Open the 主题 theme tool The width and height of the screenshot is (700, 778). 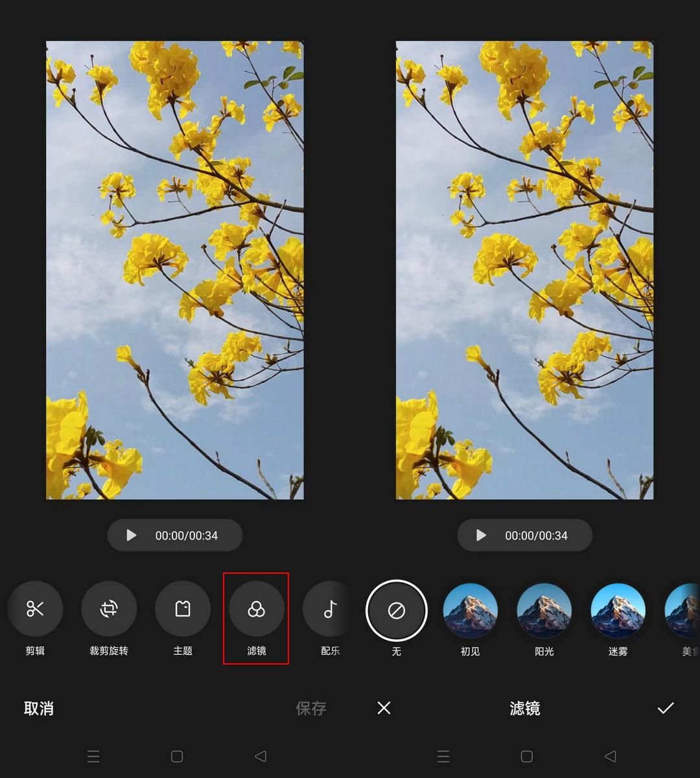pyautogui.click(x=183, y=609)
